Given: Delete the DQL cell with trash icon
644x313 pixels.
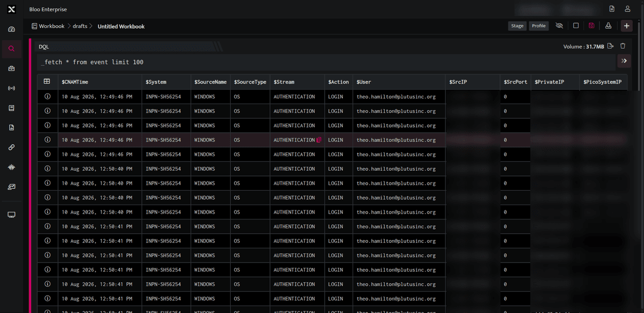Looking at the screenshot, I should point(623,47).
